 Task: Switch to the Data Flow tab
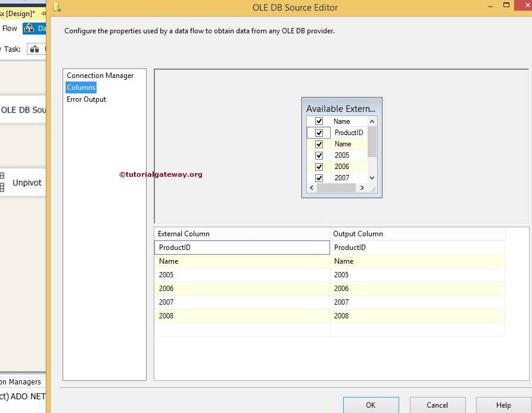(35, 29)
